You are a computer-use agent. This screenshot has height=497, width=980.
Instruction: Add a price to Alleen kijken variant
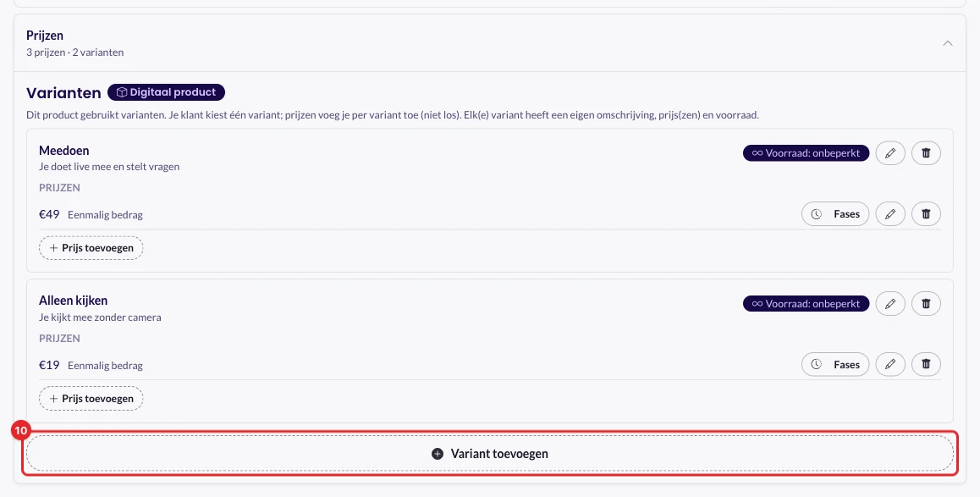91,398
